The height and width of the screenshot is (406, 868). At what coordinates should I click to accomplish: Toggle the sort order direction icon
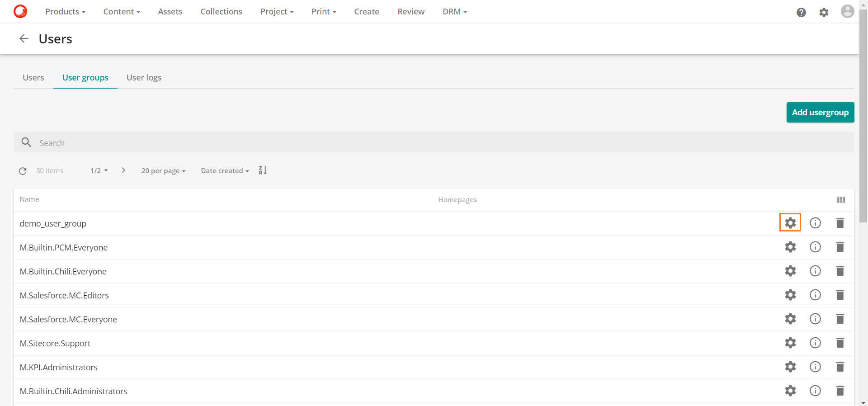pyautogui.click(x=263, y=170)
